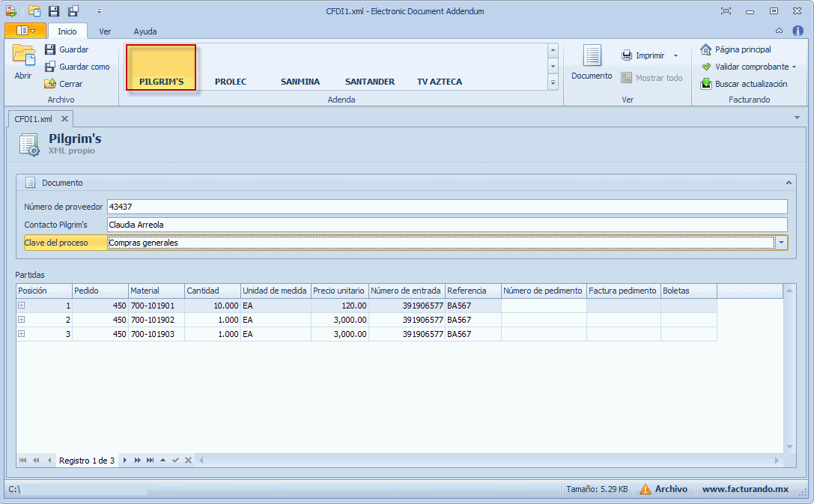Select the quantity cell 10.000
The width and height of the screenshot is (814, 504).
213,306
